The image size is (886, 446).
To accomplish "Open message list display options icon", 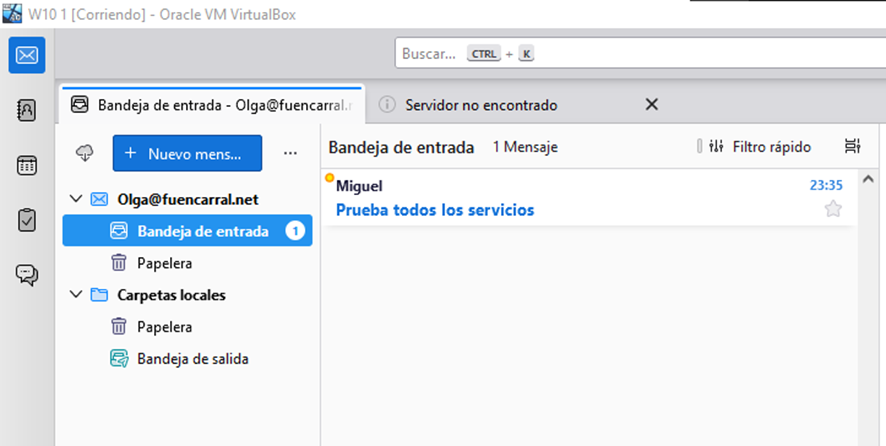I will pos(852,147).
